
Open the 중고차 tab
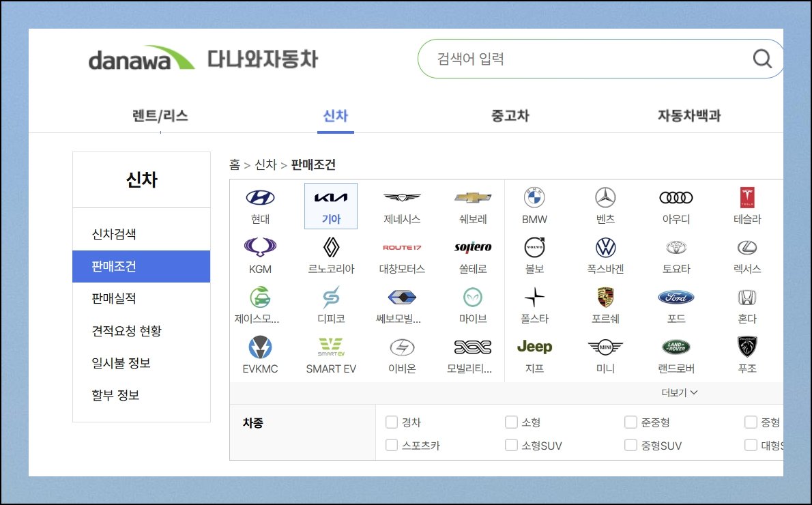coord(510,115)
